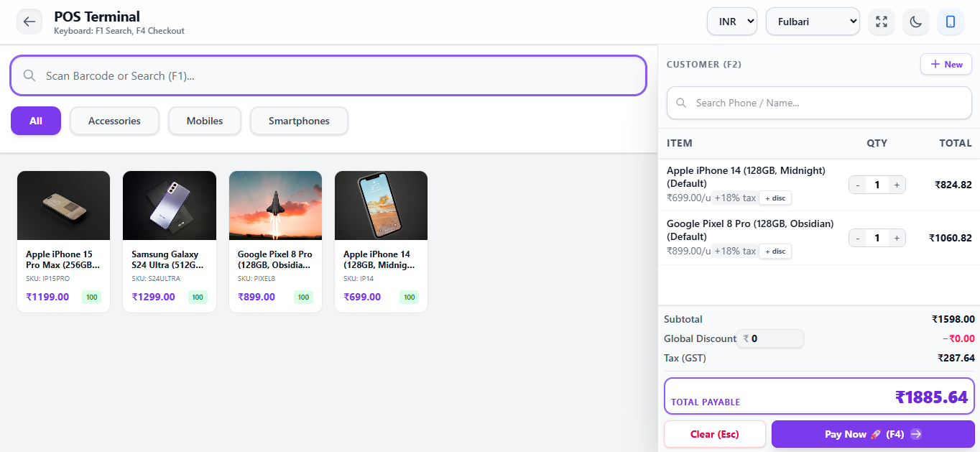Add discount to Google Pixel 8 Pro item
980x452 pixels.
point(775,252)
